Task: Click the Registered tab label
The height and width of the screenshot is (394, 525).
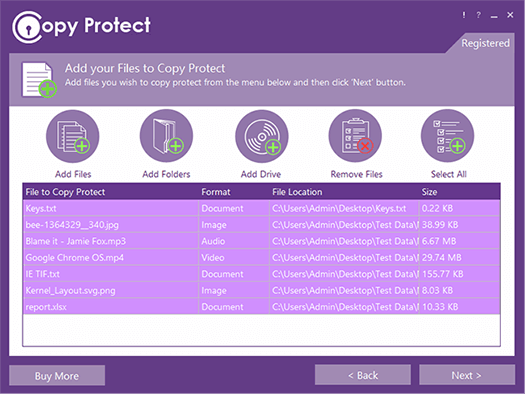Action: (485, 43)
